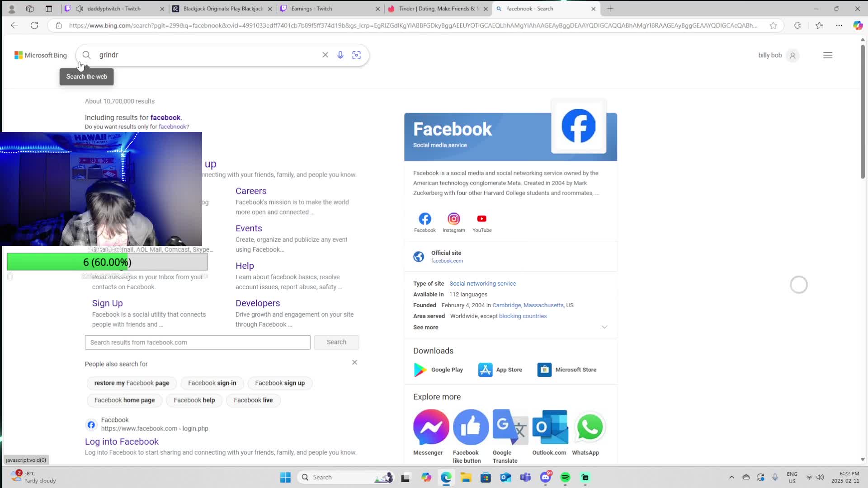Open facebook.com official site link
Screen dimensions: 868x488
[x=447, y=261]
